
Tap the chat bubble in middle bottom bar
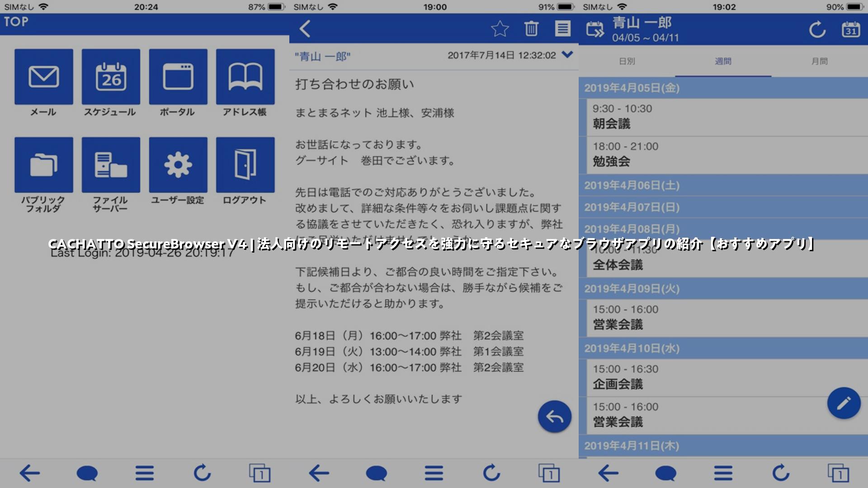point(376,473)
